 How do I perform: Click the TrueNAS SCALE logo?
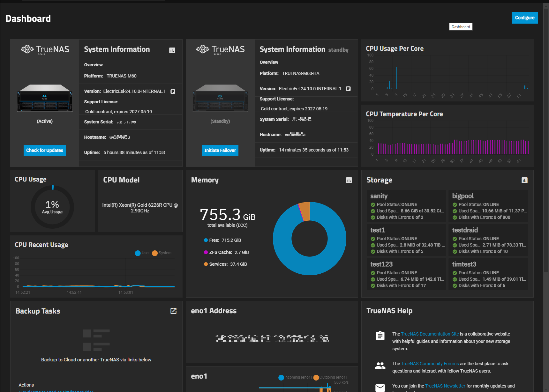(x=45, y=50)
